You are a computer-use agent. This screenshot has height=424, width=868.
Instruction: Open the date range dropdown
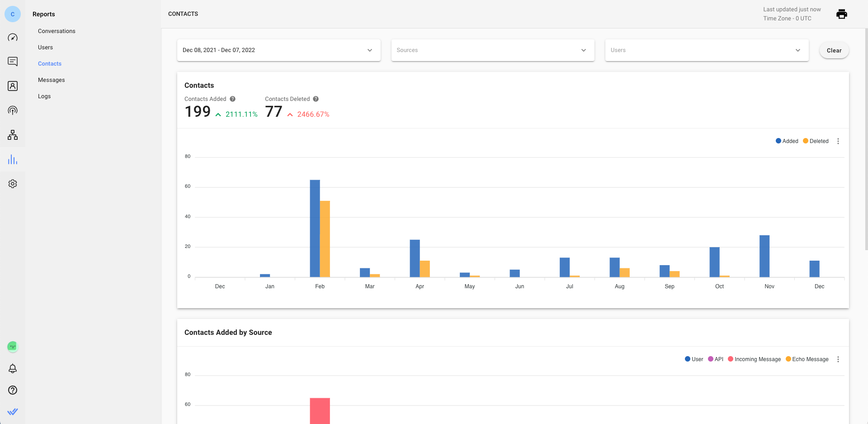(x=278, y=50)
